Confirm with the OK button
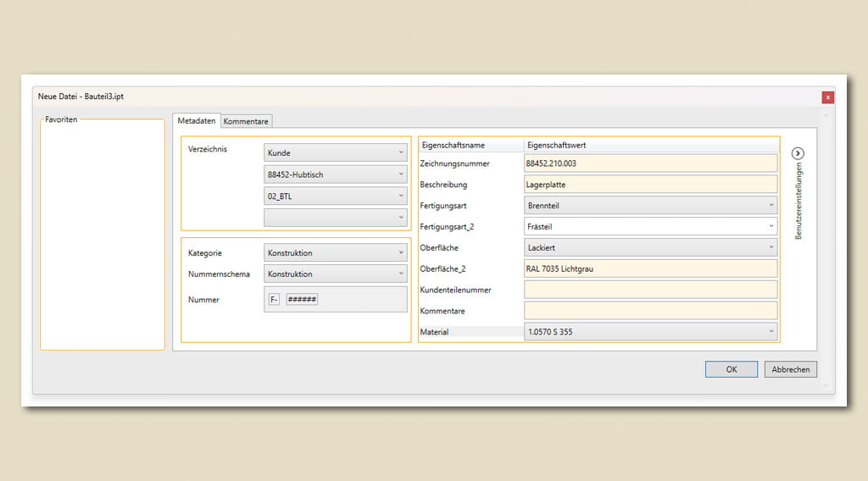The width and height of the screenshot is (868, 481). pyautogui.click(x=731, y=369)
